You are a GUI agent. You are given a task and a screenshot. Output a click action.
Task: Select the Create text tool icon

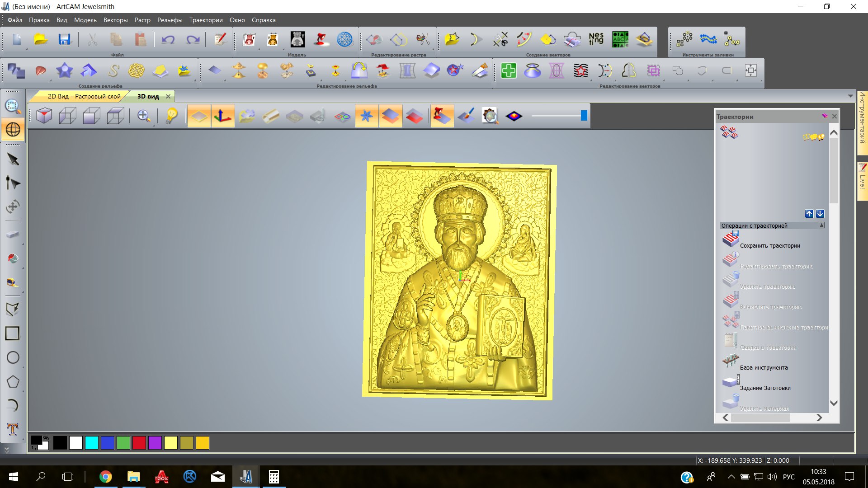click(13, 429)
